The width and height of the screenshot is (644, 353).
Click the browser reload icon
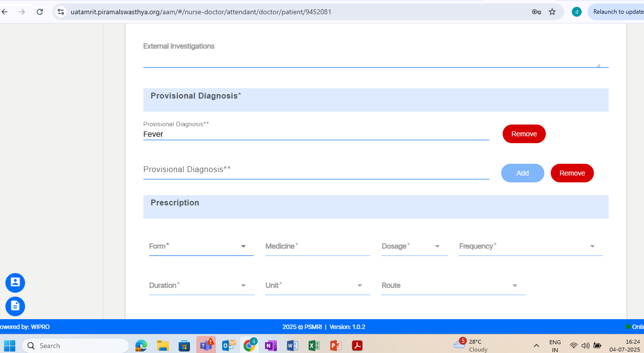click(x=40, y=12)
